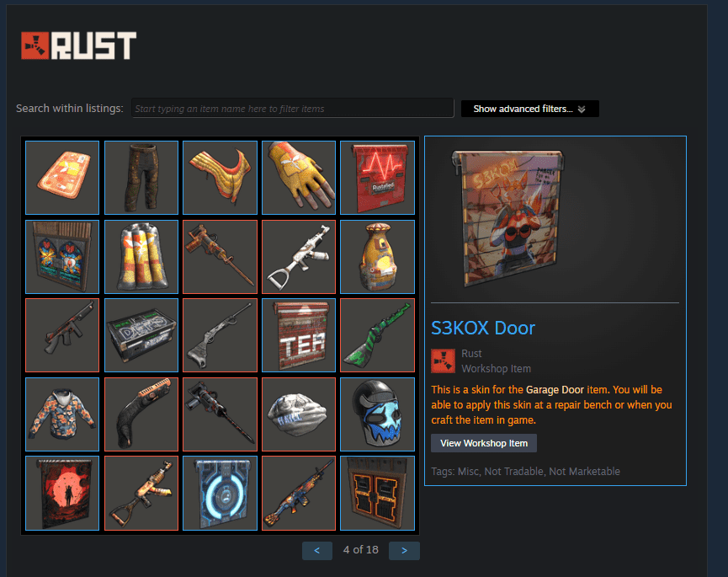This screenshot has width=728, height=577.
Task: Select the brown leather pants item
Action: [x=141, y=178]
